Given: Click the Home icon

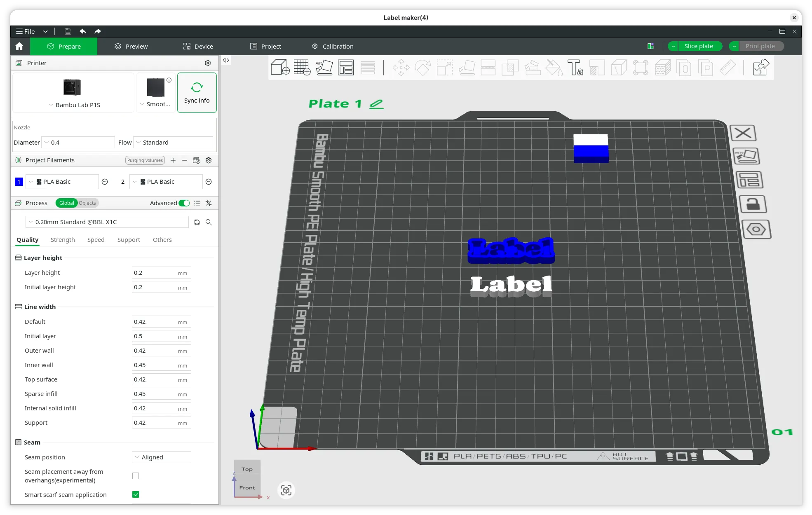Looking at the screenshot, I should (19, 47).
